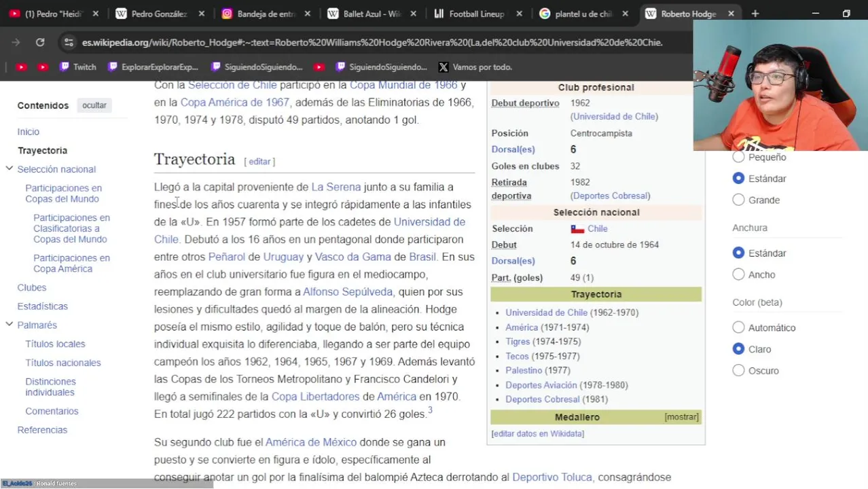Show the Medallero section with [mostrar]
The width and height of the screenshot is (868, 489).
(x=681, y=417)
